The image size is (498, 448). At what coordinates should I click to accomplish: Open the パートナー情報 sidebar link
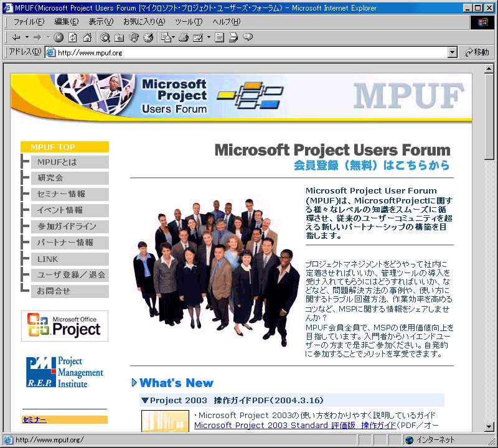pyautogui.click(x=70, y=243)
